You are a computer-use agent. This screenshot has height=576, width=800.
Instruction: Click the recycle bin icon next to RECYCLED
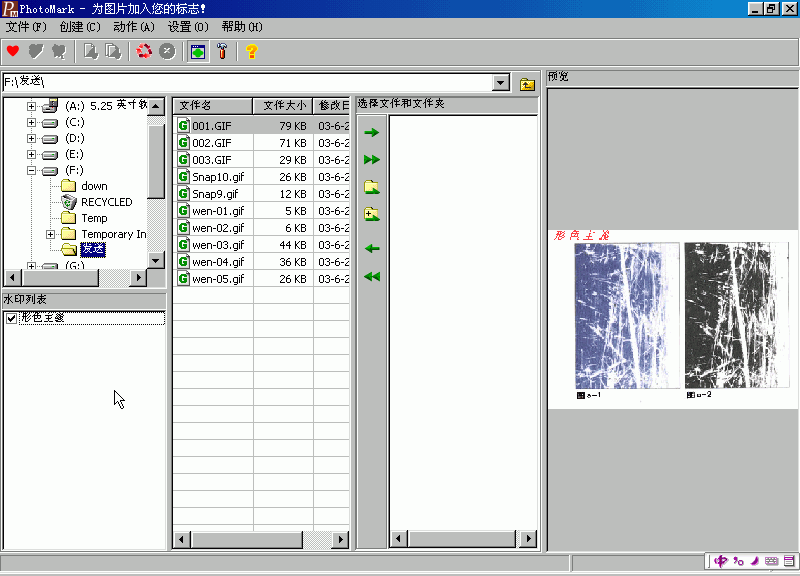[x=69, y=202]
